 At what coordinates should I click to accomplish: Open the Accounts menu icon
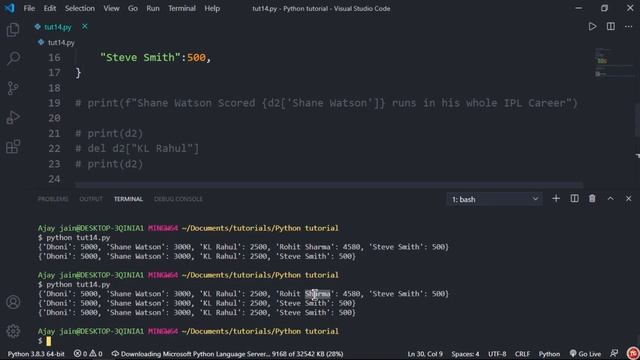(13, 302)
